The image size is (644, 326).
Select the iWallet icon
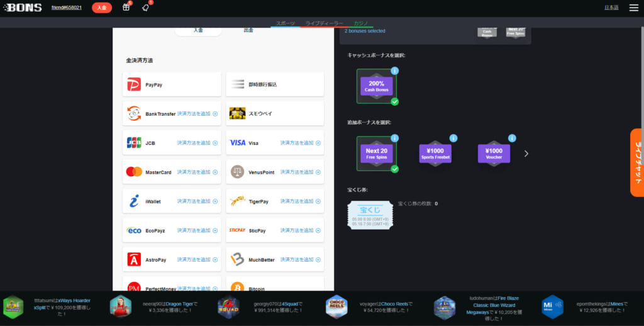(134, 201)
